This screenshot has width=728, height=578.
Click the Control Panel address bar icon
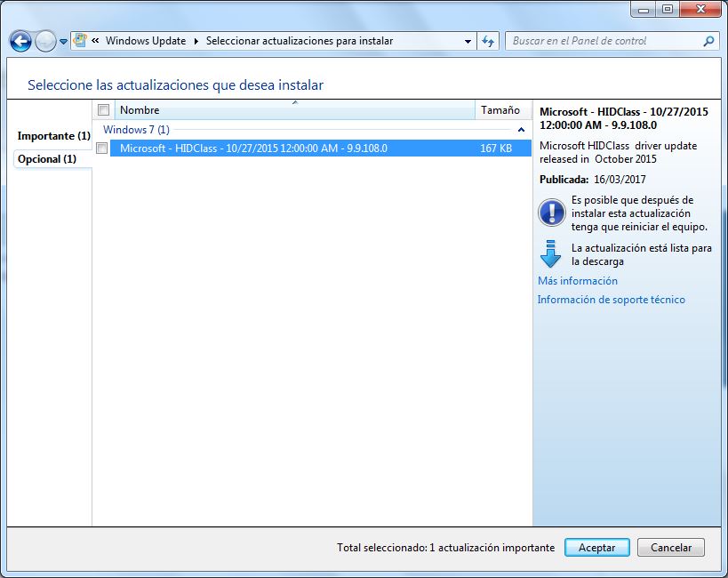[80, 40]
